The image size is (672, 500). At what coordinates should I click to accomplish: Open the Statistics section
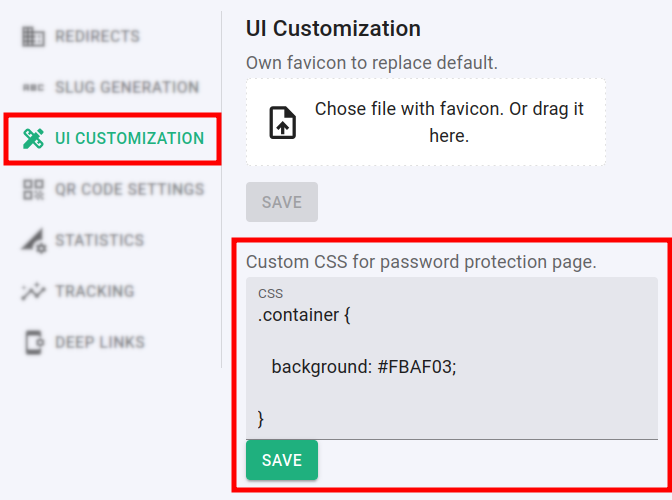pyautogui.click(x=99, y=241)
